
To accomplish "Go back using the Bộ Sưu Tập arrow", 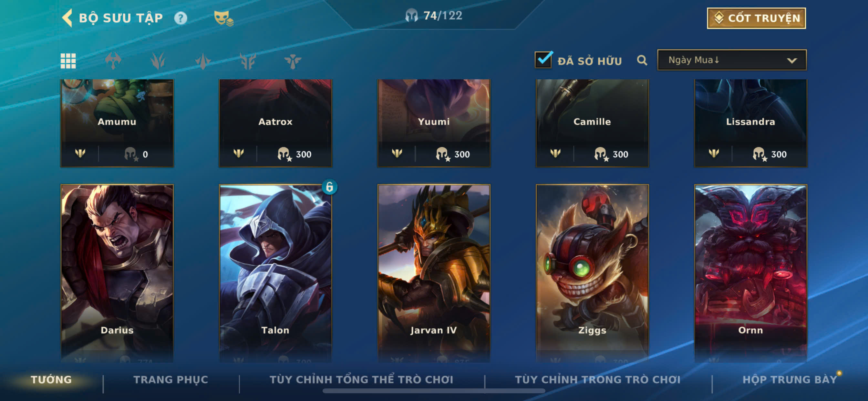I will [x=67, y=18].
